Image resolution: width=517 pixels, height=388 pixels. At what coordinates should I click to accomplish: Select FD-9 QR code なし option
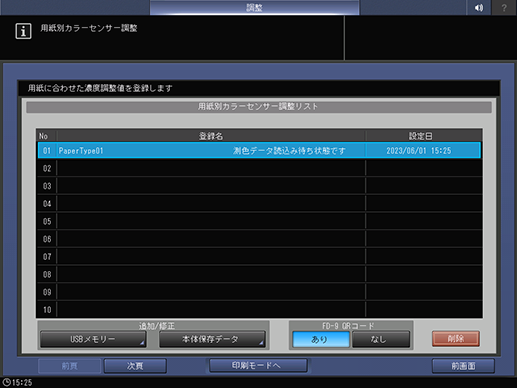pos(381,339)
